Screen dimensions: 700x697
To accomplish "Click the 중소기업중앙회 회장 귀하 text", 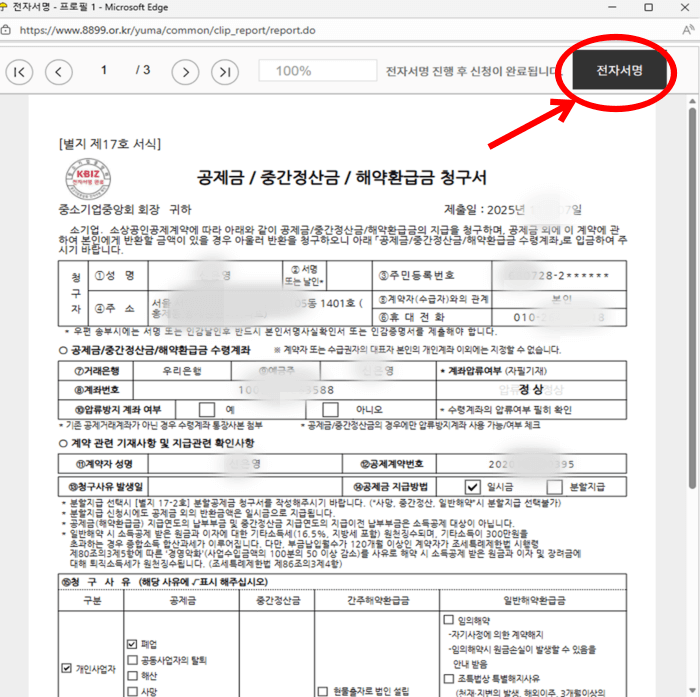I will coord(125,209).
